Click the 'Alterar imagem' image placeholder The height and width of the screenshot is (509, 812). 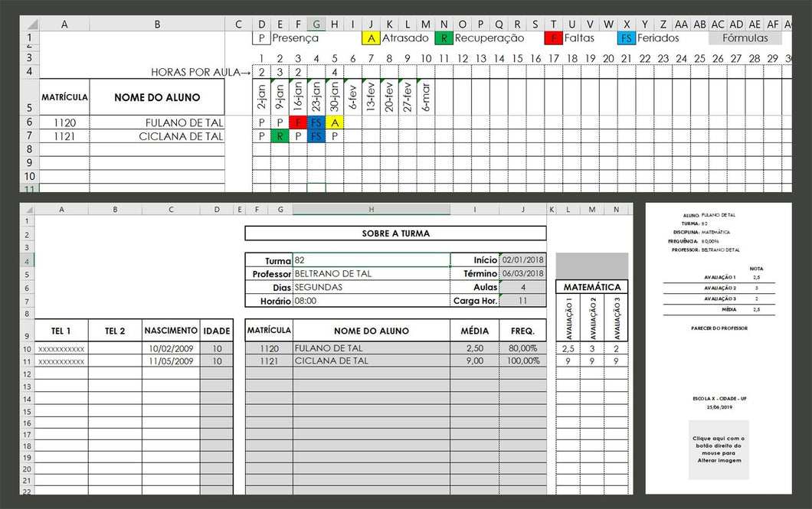718,451
